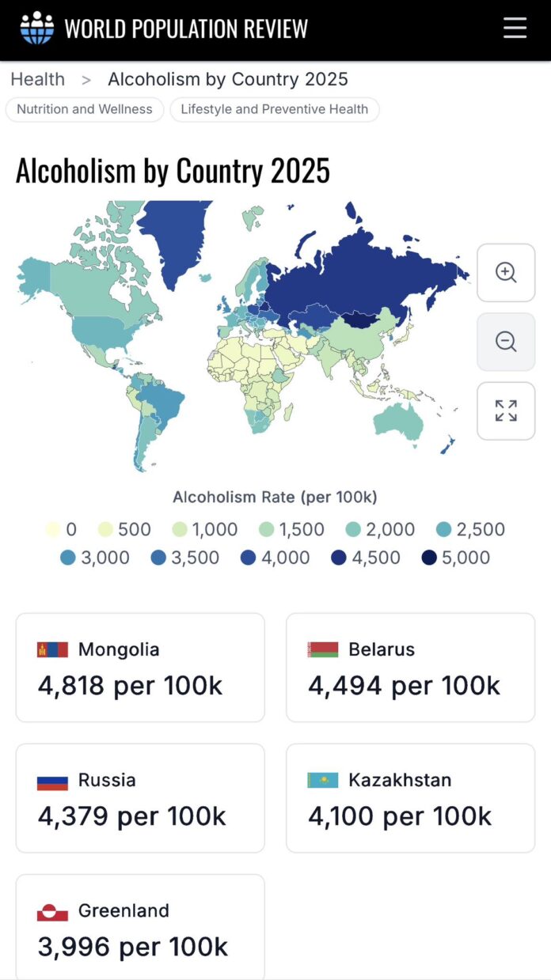This screenshot has height=980, width=551.
Task: Open the Belarus 4,494 per 100k card
Action: pos(410,668)
